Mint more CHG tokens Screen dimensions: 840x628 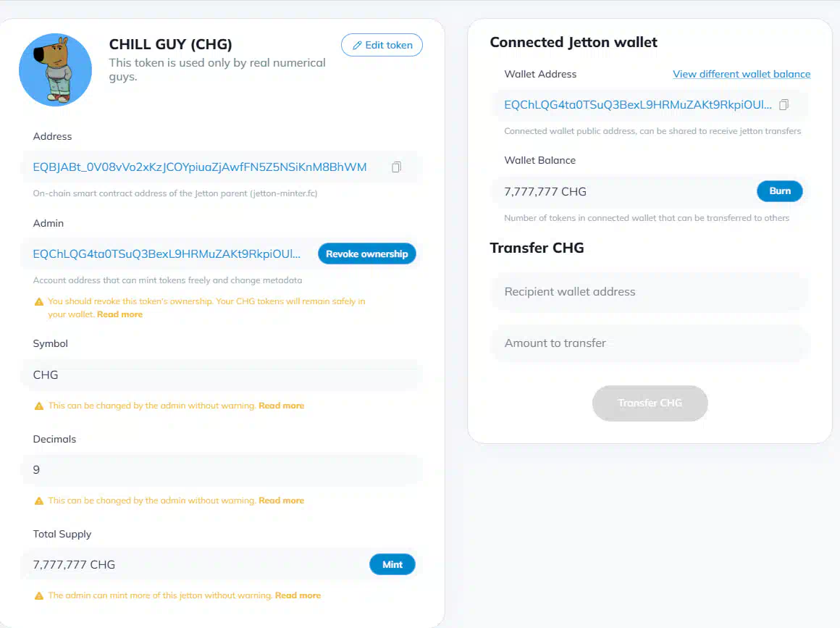click(x=392, y=564)
